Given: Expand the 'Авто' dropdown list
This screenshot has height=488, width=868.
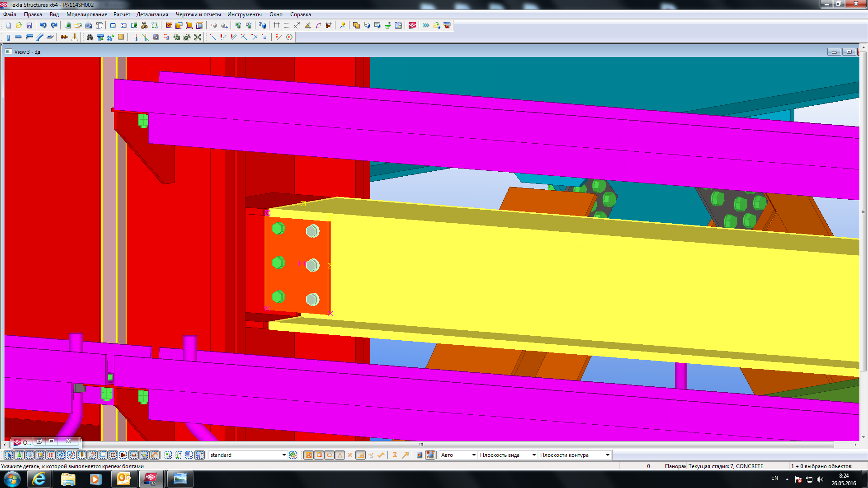Looking at the screenshot, I should [473, 455].
